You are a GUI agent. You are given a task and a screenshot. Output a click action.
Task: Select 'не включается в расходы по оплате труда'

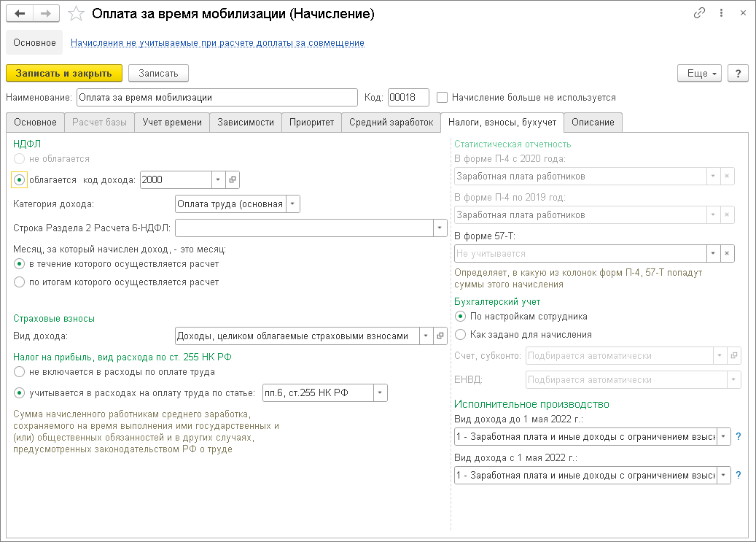pyautogui.click(x=19, y=371)
